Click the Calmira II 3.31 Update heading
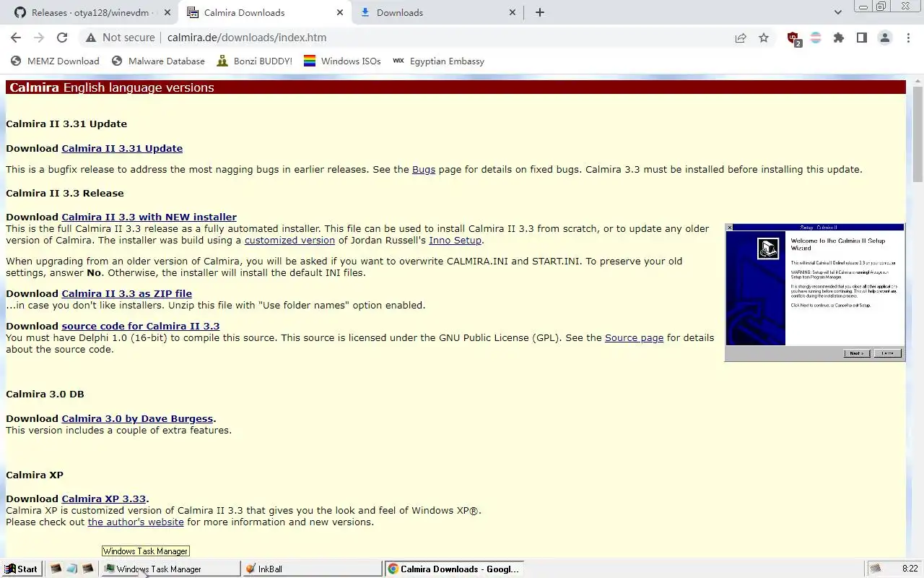This screenshot has height=578, width=924. (66, 124)
